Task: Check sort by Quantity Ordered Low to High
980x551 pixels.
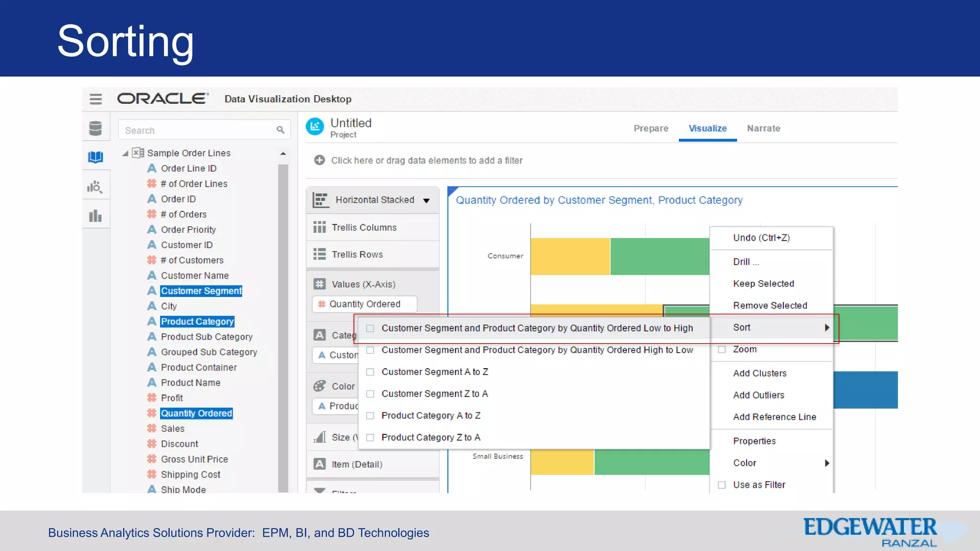Action: [x=370, y=328]
